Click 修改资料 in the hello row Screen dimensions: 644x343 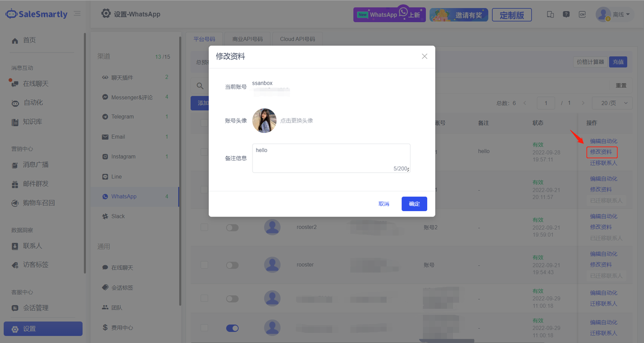[601, 152]
